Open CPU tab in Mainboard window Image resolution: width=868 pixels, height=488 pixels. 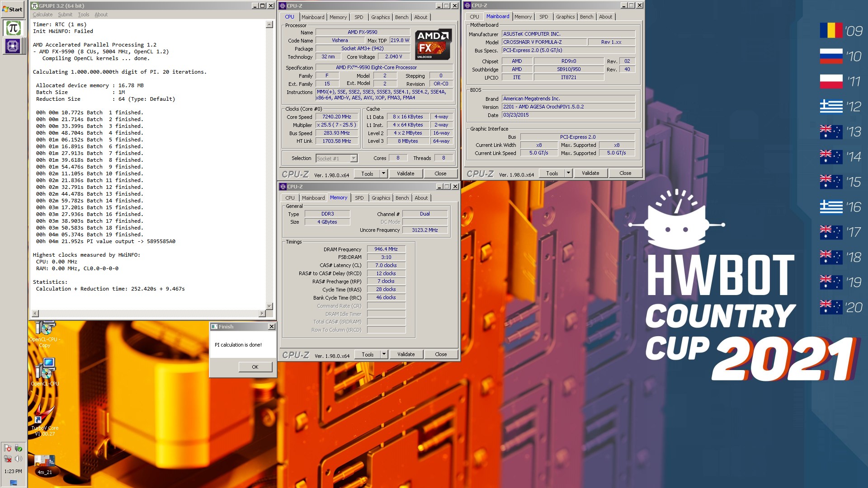point(474,17)
